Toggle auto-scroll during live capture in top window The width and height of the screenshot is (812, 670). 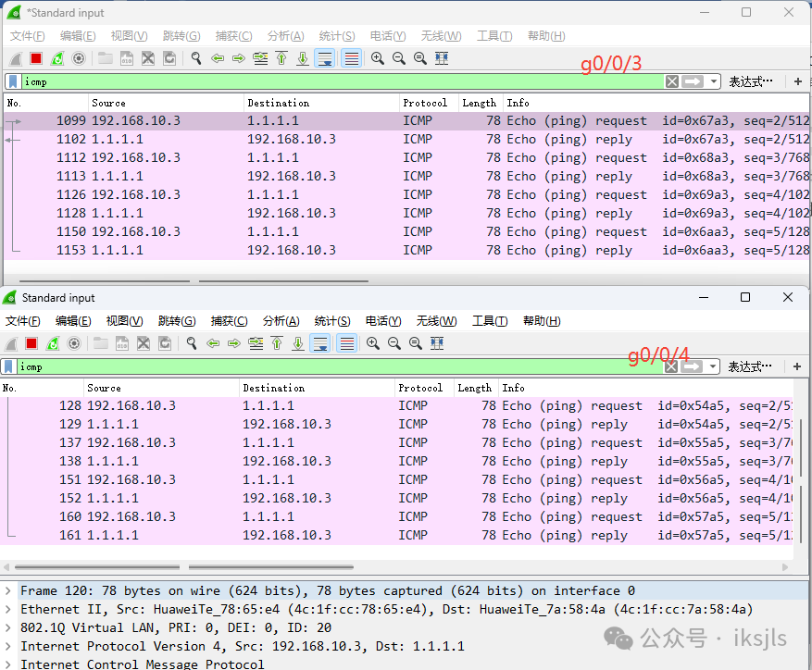pos(325,58)
